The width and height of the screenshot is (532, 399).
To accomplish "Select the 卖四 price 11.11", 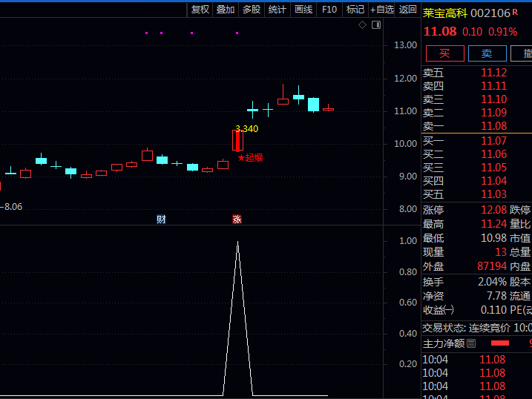I will (493, 86).
